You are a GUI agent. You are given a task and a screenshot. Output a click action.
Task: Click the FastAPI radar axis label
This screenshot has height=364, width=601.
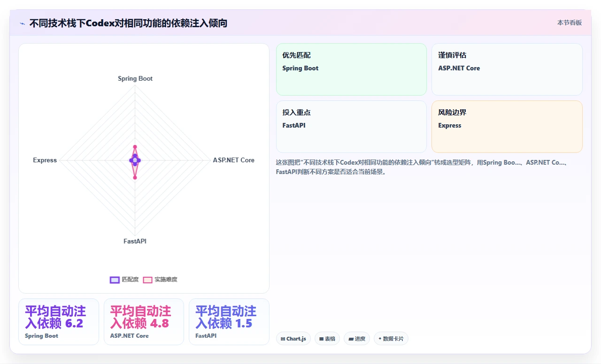point(135,241)
